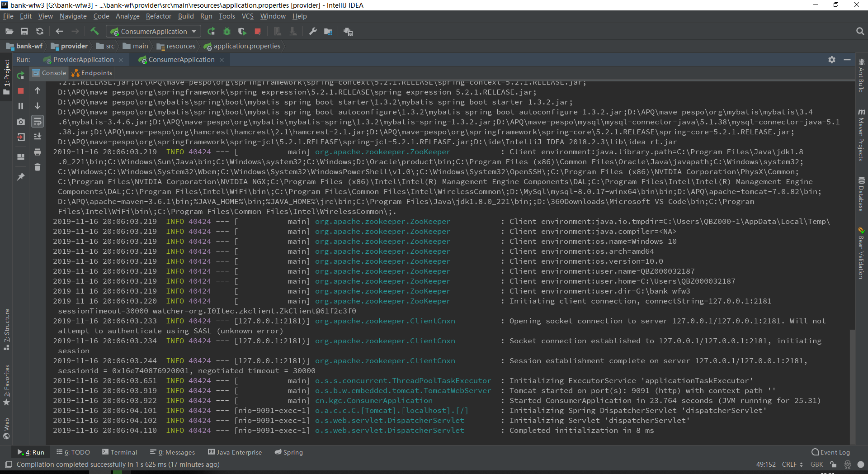Screen dimensions: 868x474
Task: Select the Console sub-tab
Action: (x=49, y=73)
